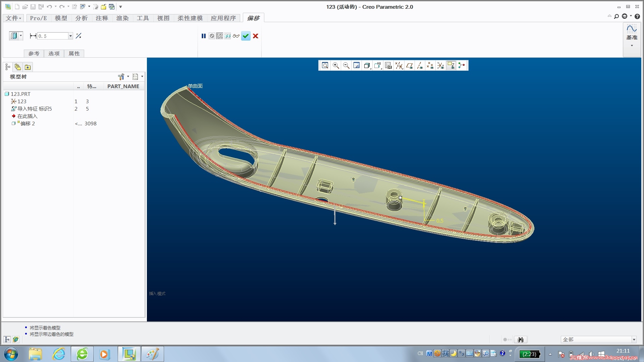
Task: Open the 参考 panel button
Action: tap(34, 54)
